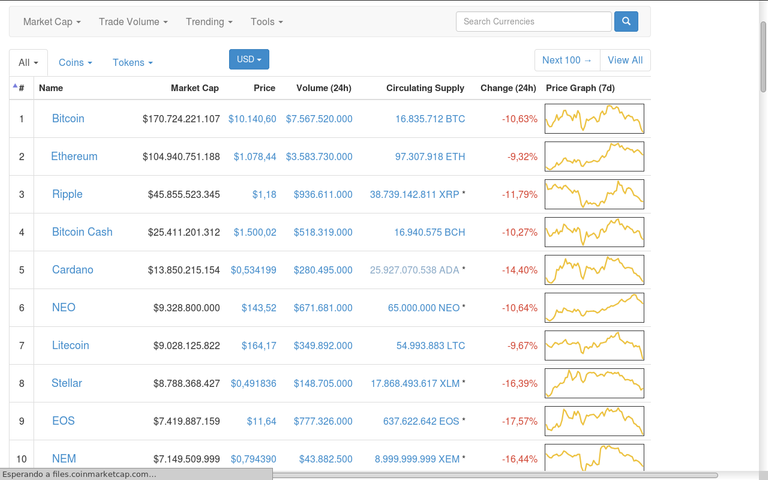The image size is (768, 480).
Task: Open Bitcoin 7d price graph
Action: coord(594,119)
